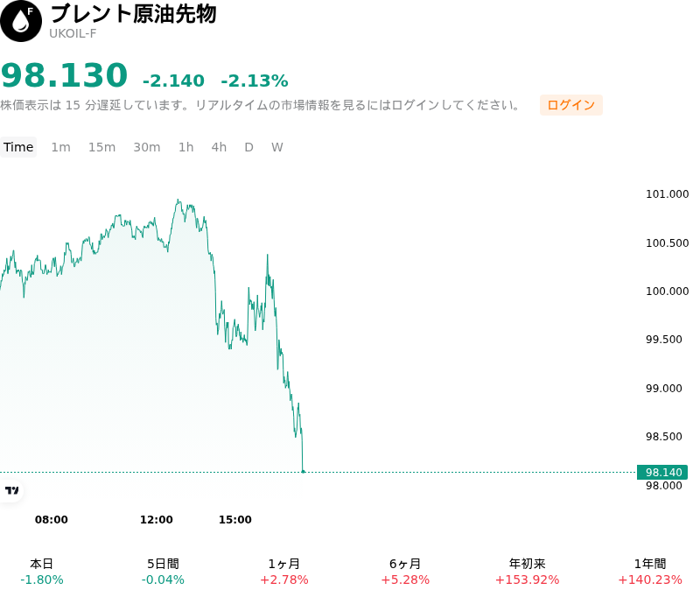Select the 6ヶ月 performance range
This screenshot has width=700, height=597.
(405, 572)
